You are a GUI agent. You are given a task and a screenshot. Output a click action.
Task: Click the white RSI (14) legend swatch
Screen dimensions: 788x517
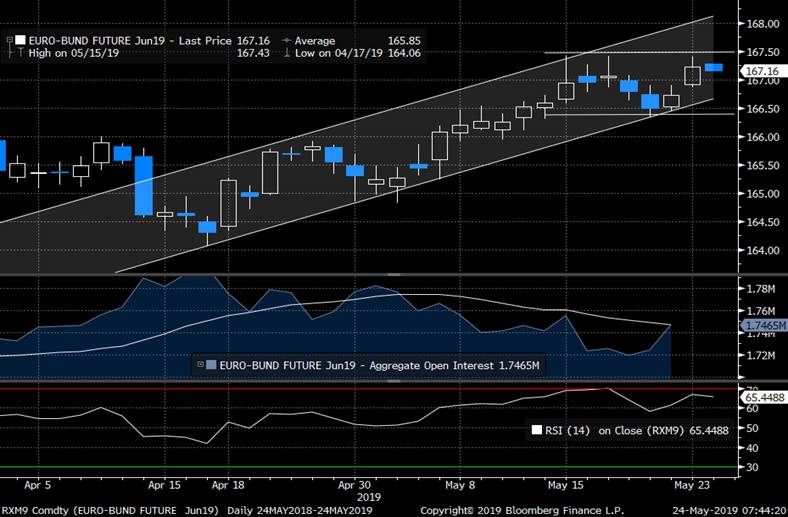click(x=537, y=430)
